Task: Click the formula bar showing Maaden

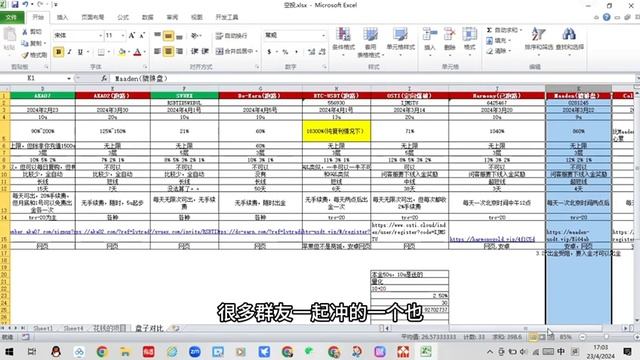Action: coord(371,78)
